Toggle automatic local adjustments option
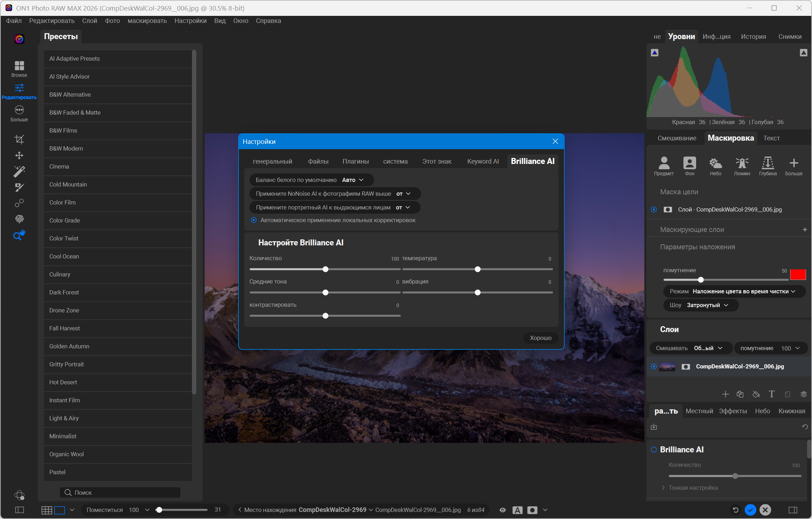This screenshot has width=812, height=519. 254,220
